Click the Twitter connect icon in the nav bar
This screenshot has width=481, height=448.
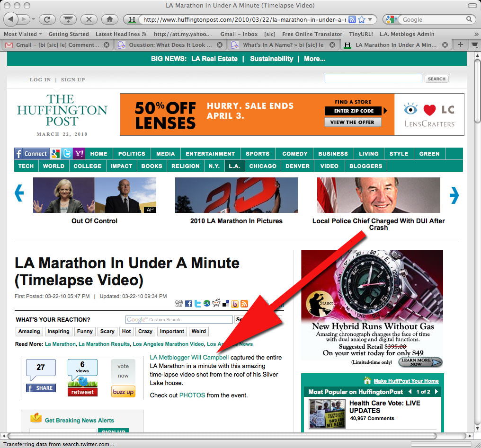click(x=67, y=154)
